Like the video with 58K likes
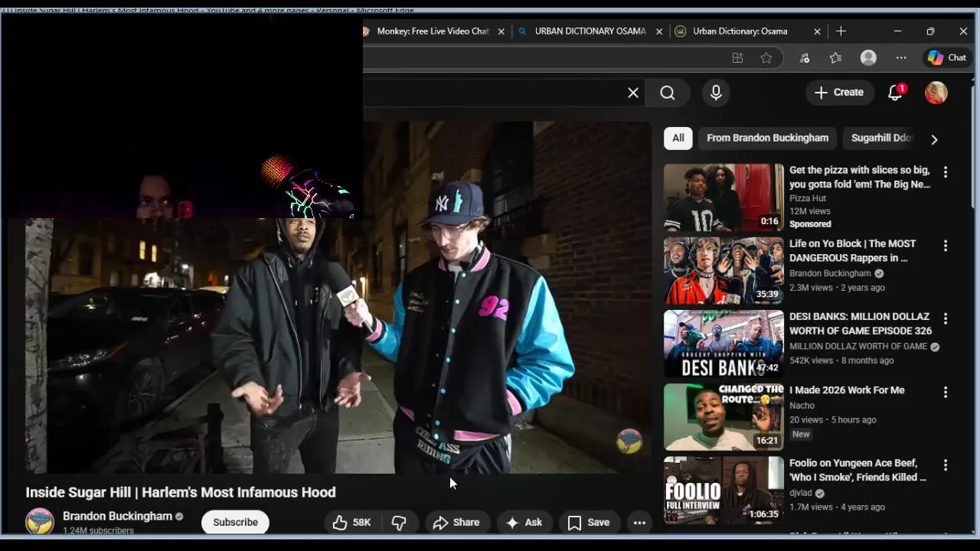Screen dimensions: 980x551 coord(351,523)
